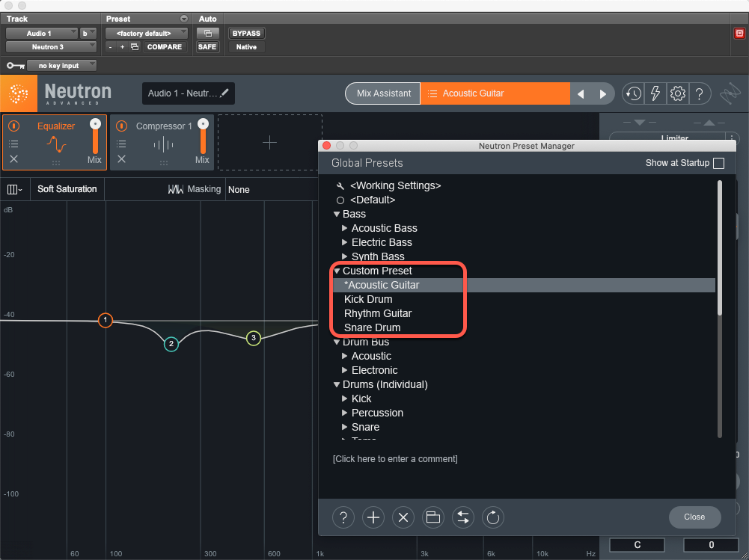
Task: Select Working Settings entry
Action: (x=396, y=185)
